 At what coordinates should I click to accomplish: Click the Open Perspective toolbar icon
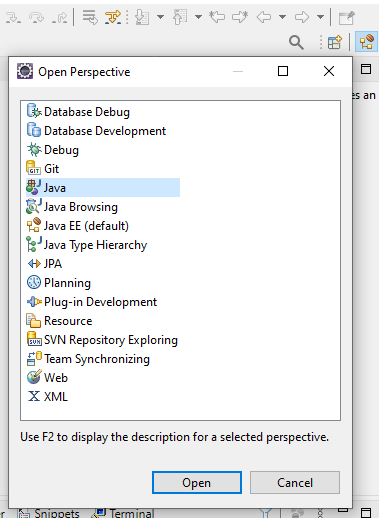(335, 42)
